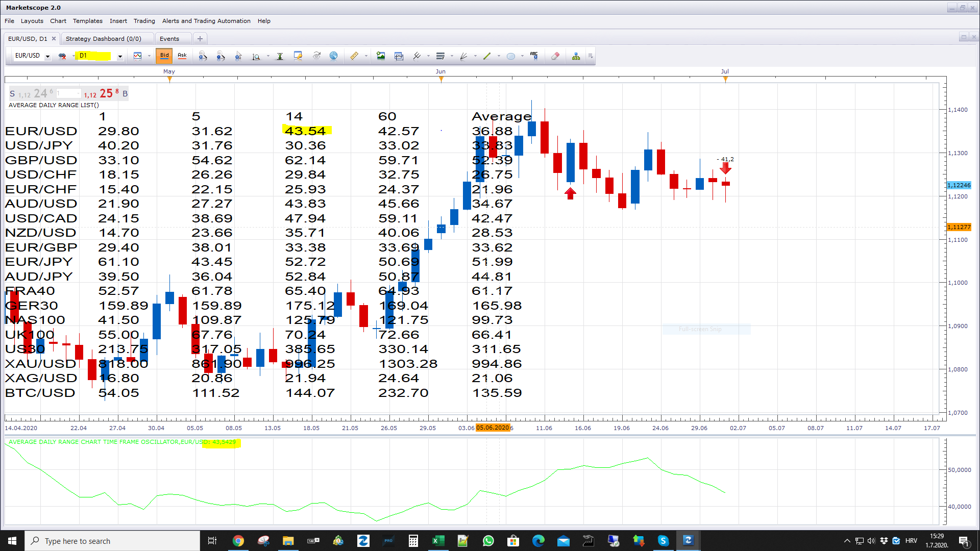Click the insert image icon

click(381, 56)
